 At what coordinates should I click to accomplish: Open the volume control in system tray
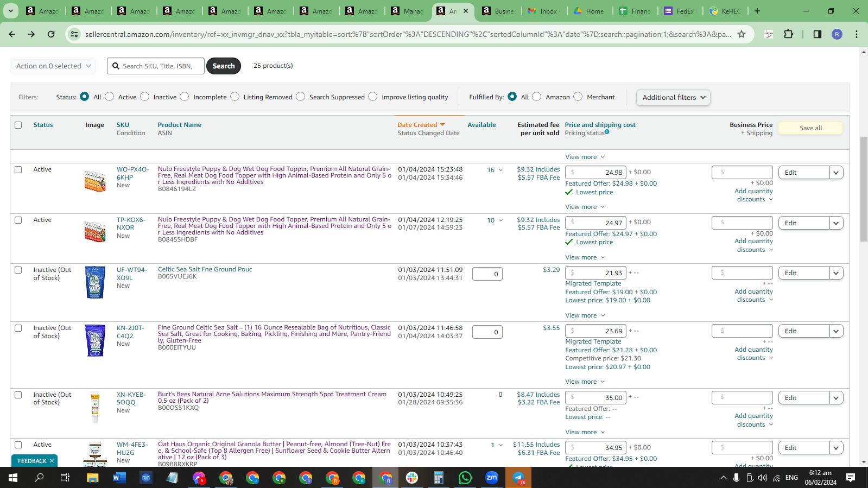763,478
